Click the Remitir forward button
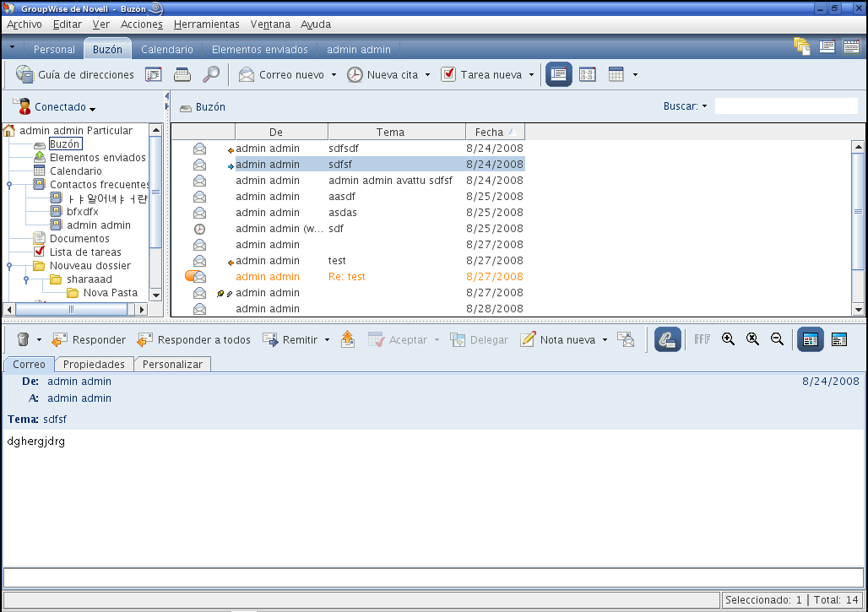This screenshot has width=868, height=612. (x=290, y=339)
